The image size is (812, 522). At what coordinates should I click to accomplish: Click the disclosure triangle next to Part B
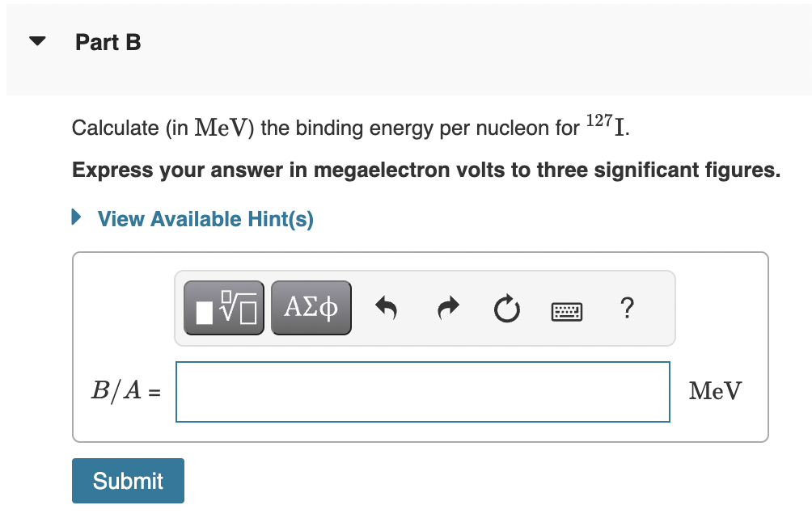tap(37, 40)
